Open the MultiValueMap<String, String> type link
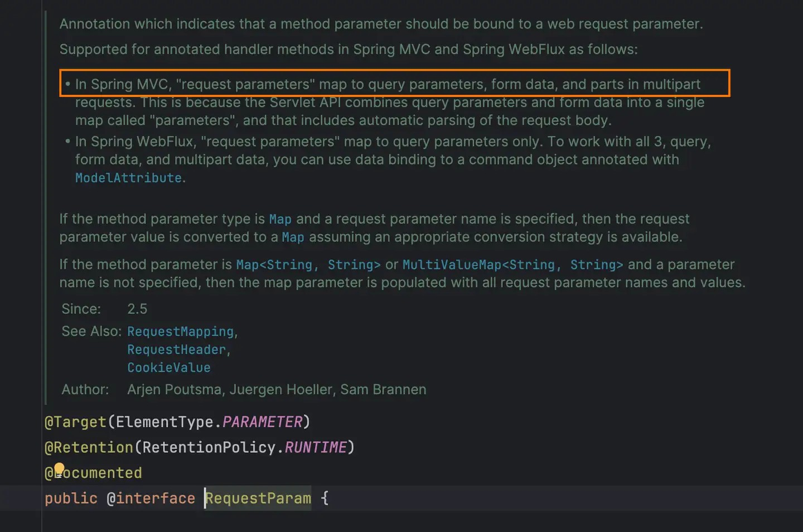803x532 pixels. 512,265
